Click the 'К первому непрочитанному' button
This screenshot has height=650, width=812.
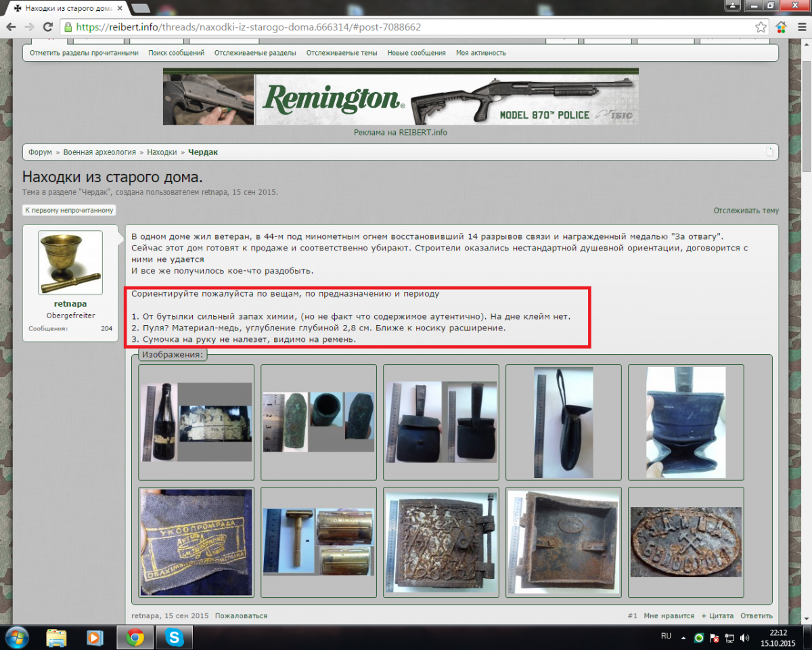69,211
